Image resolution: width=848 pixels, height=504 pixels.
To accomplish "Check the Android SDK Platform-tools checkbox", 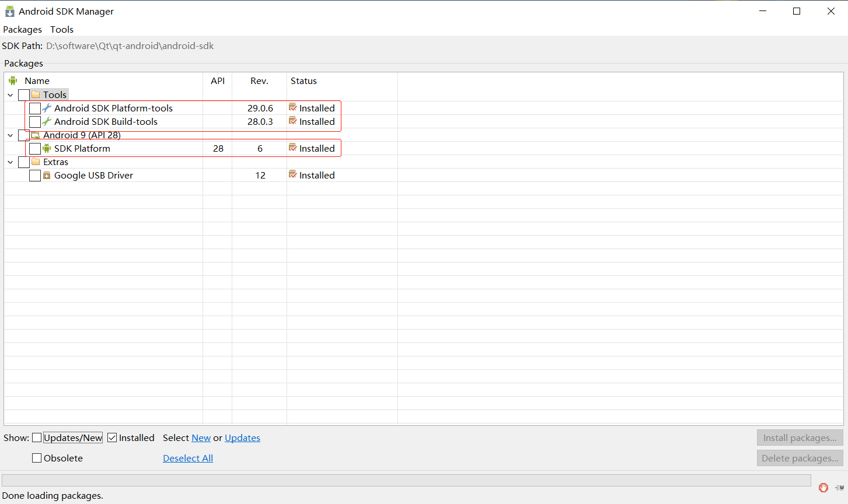I will click(35, 108).
